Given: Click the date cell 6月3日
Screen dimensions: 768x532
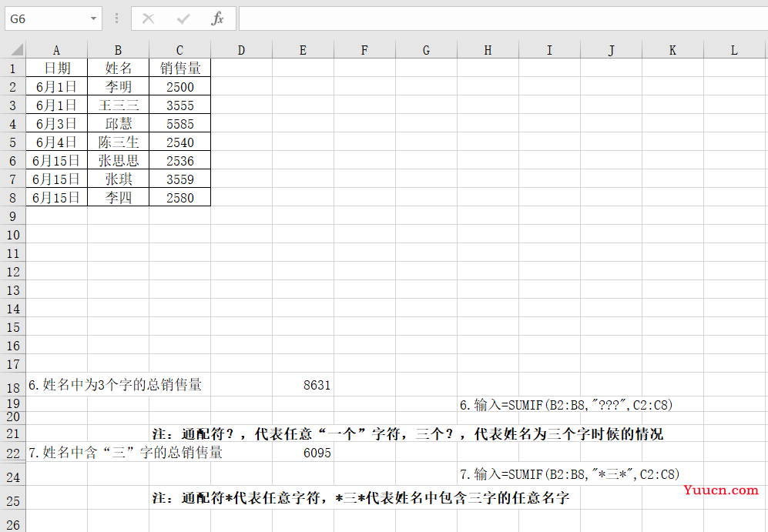Looking at the screenshot, I should [x=57, y=123].
